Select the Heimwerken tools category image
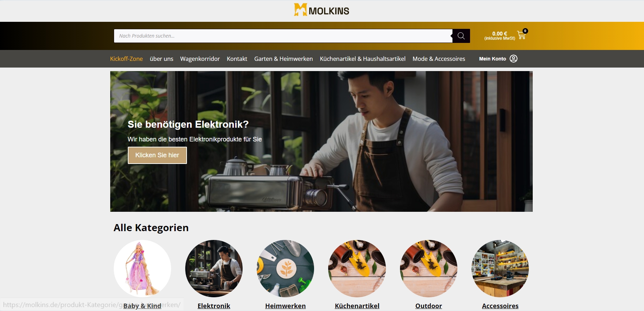This screenshot has width=644, height=311. coord(285,268)
